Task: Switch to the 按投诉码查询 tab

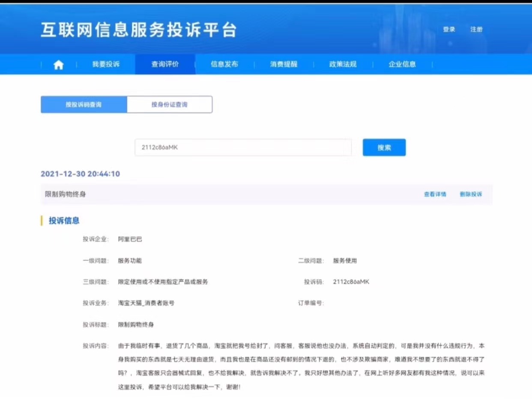Action: pyautogui.click(x=84, y=104)
